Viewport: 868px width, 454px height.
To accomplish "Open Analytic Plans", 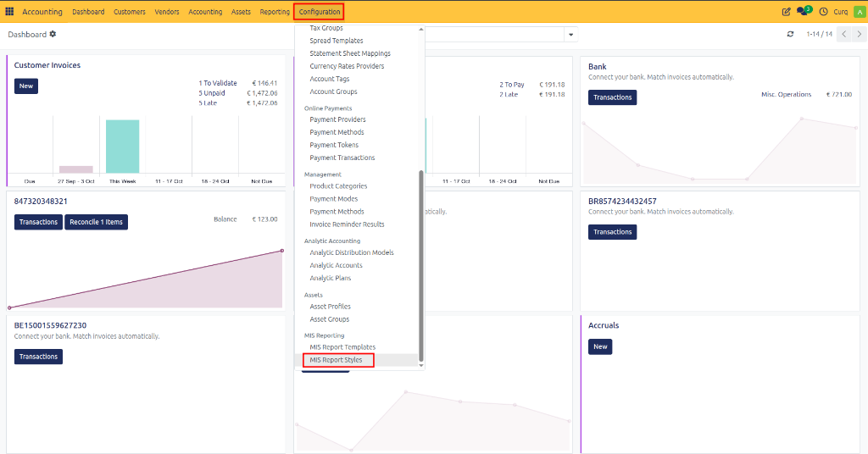I will pos(330,278).
